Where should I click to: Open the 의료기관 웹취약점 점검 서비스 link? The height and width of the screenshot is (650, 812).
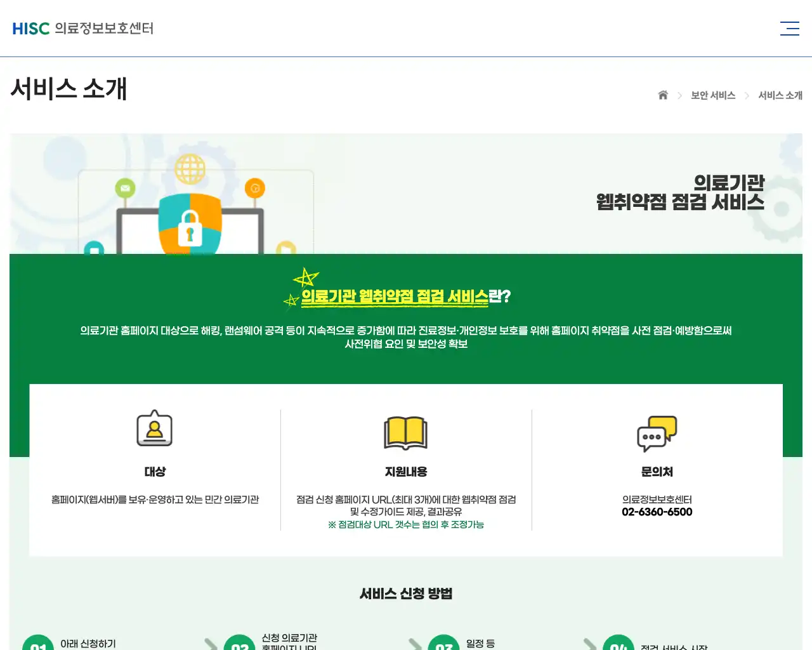pyautogui.click(x=393, y=295)
